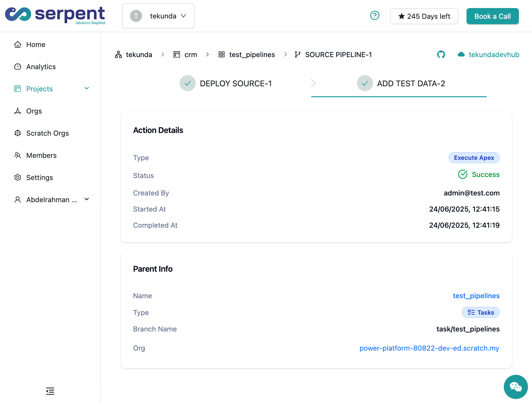Click the 245 Days left badge
The image size is (532, 403).
[x=424, y=16]
